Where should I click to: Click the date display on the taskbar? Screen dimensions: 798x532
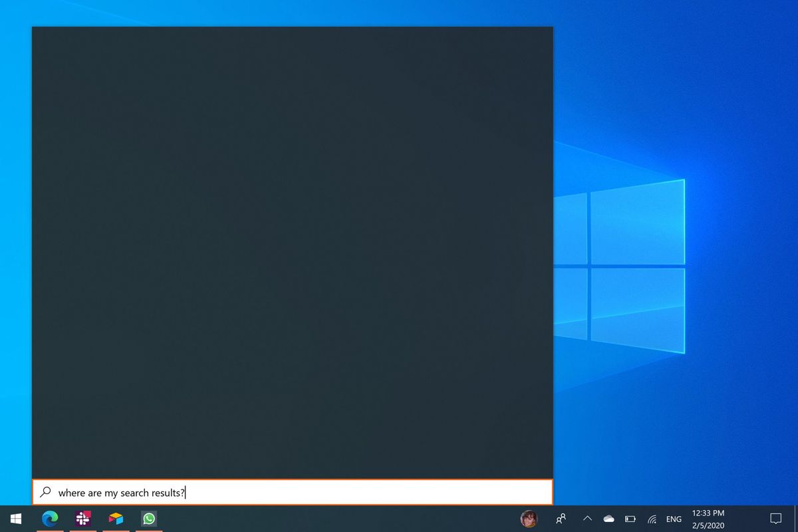pos(708,523)
